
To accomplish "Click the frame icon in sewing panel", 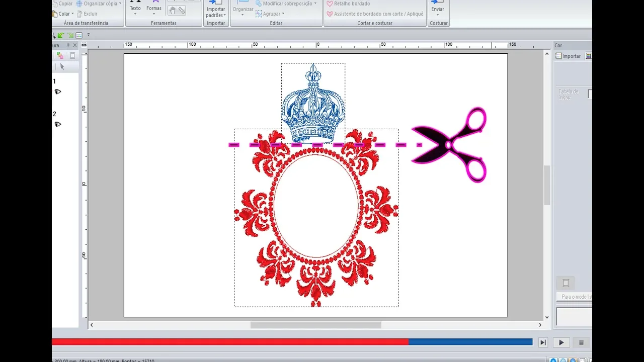I will (72, 56).
